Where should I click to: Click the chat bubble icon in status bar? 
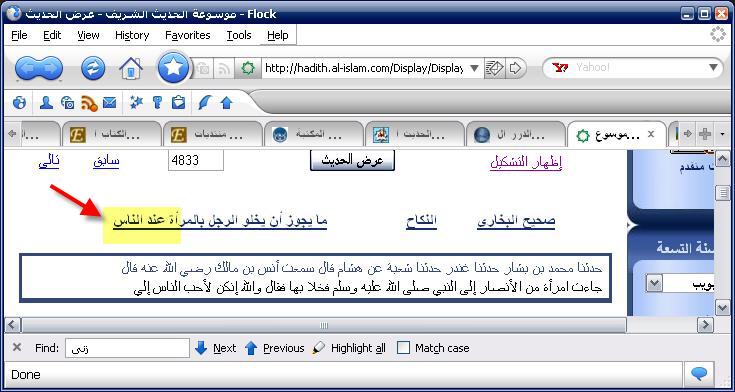[699, 374]
